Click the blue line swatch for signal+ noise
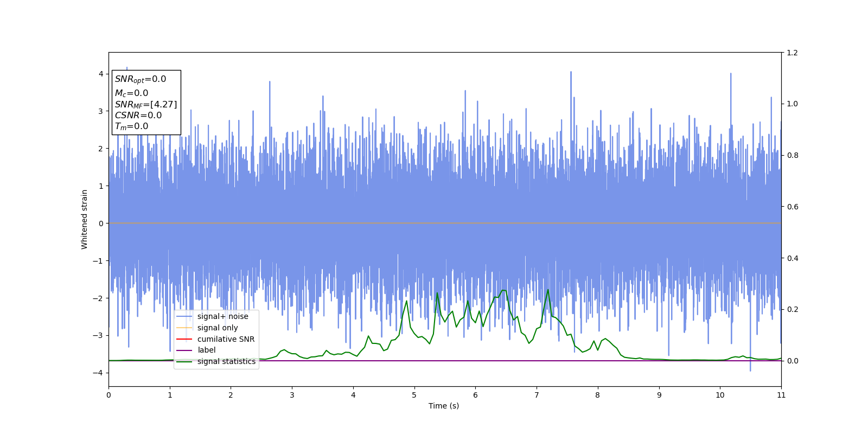The width and height of the screenshot is (868, 434). click(184, 316)
